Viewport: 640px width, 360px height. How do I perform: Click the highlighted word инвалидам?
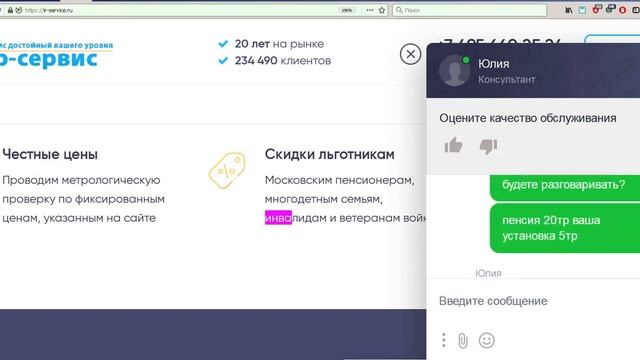(296, 218)
